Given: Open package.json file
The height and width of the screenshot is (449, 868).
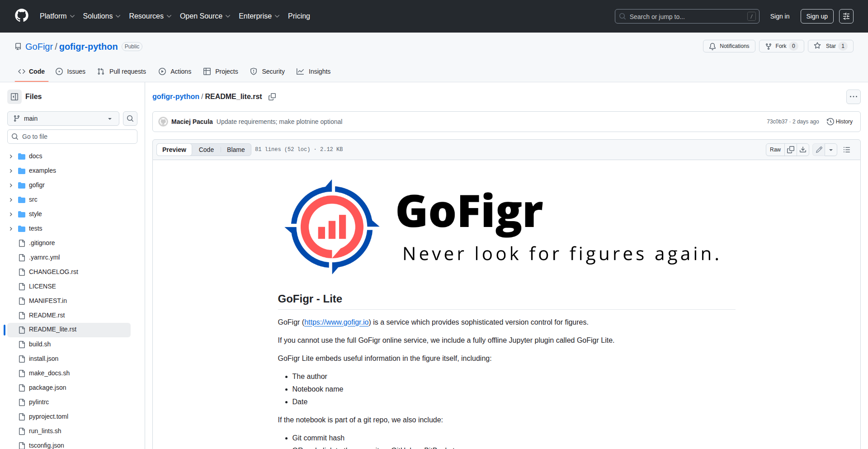Looking at the screenshot, I should coord(47,388).
